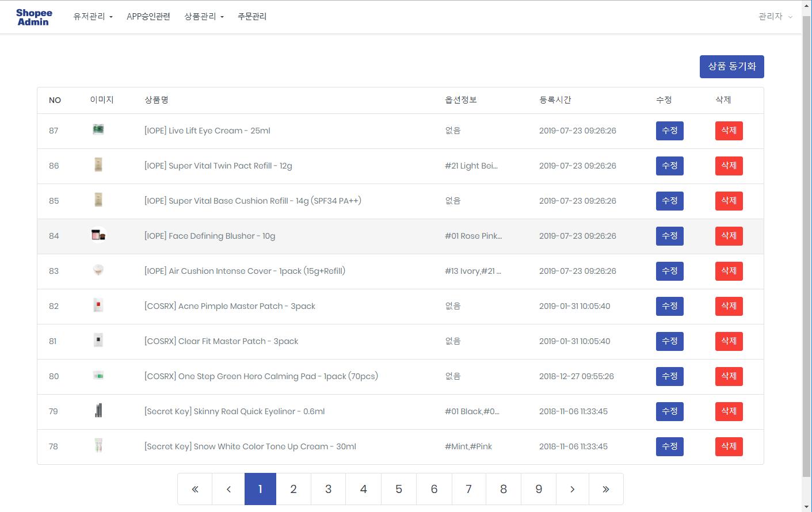Click product name [COSRX] Acne Pimple Master Patch - 3pack
Viewport: 812px width, 512px height.
(230, 306)
